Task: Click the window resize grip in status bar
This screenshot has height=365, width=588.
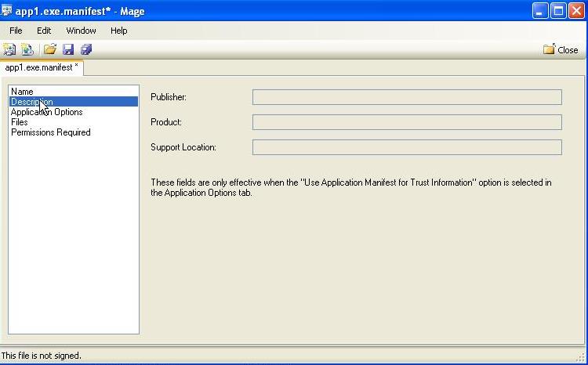Action: click(581, 356)
